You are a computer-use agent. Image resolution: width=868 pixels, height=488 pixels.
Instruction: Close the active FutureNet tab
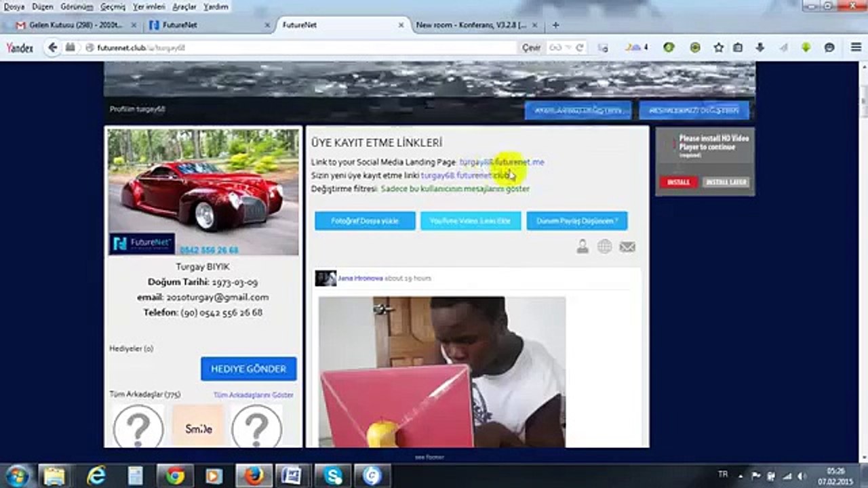coord(401,25)
